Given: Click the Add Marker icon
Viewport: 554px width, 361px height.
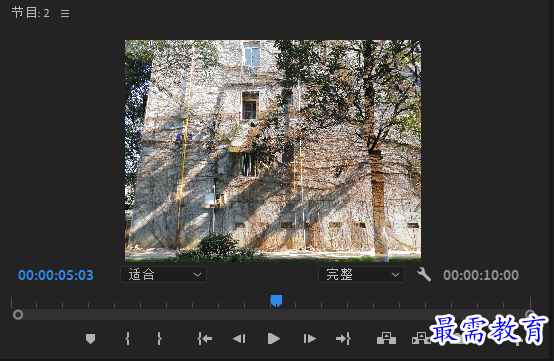Looking at the screenshot, I should coord(90,339).
